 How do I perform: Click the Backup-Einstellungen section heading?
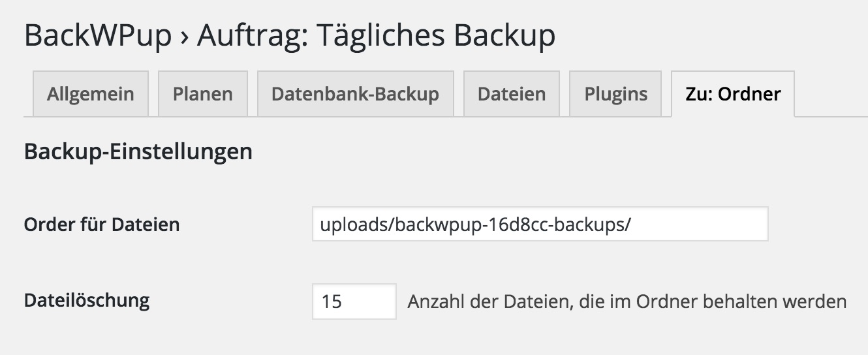[138, 152]
